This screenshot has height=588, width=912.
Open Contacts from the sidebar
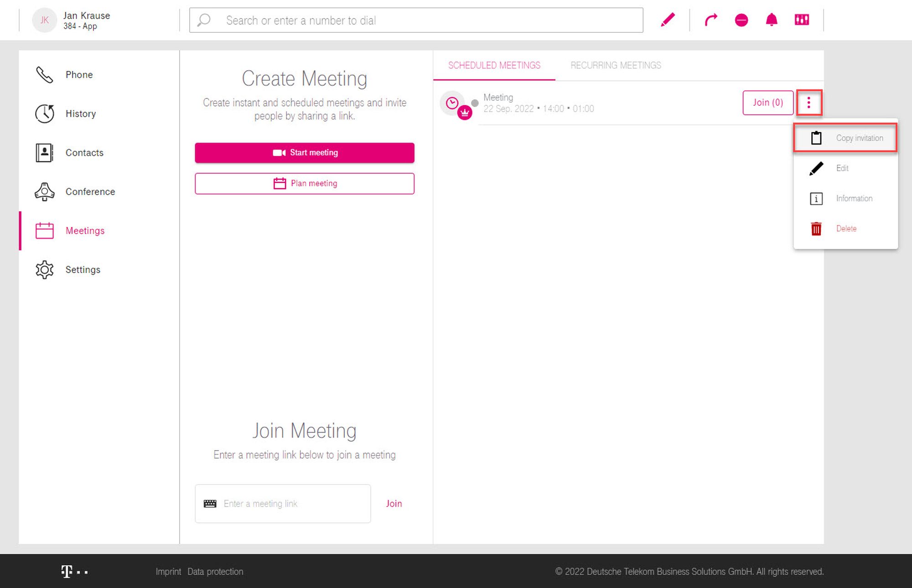[84, 153]
